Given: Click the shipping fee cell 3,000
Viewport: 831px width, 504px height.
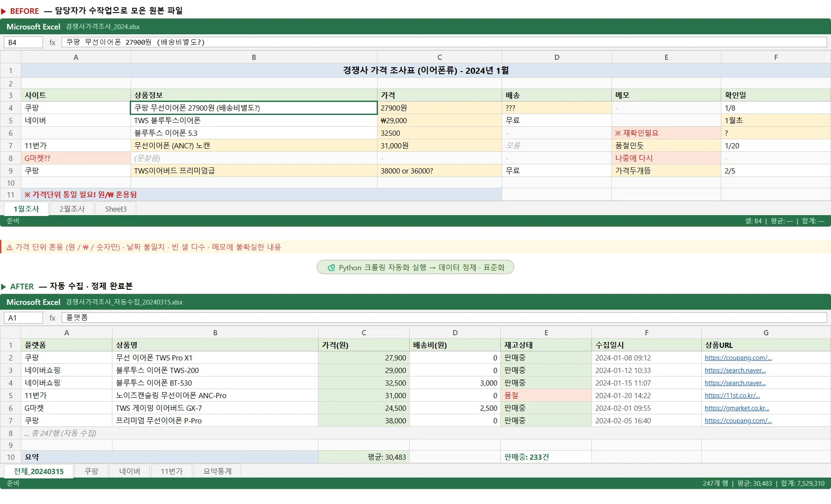Looking at the screenshot, I should (x=455, y=383).
